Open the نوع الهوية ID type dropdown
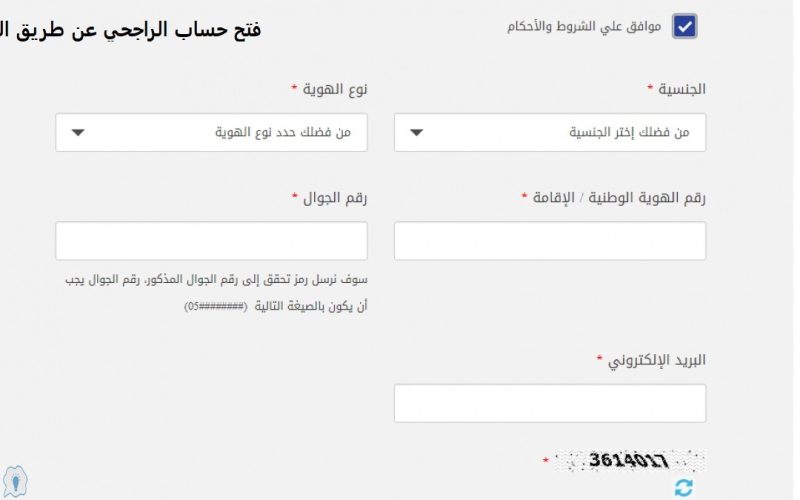The image size is (800, 500). (x=211, y=133)
